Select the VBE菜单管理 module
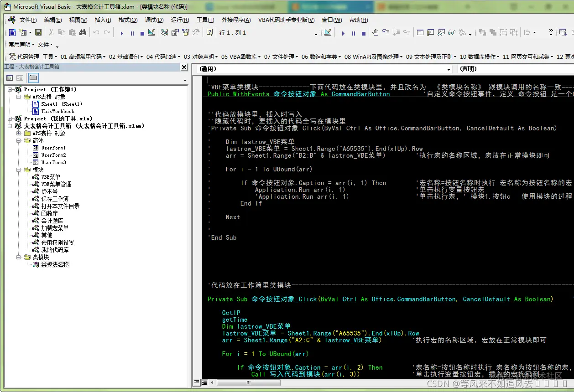 56,184
